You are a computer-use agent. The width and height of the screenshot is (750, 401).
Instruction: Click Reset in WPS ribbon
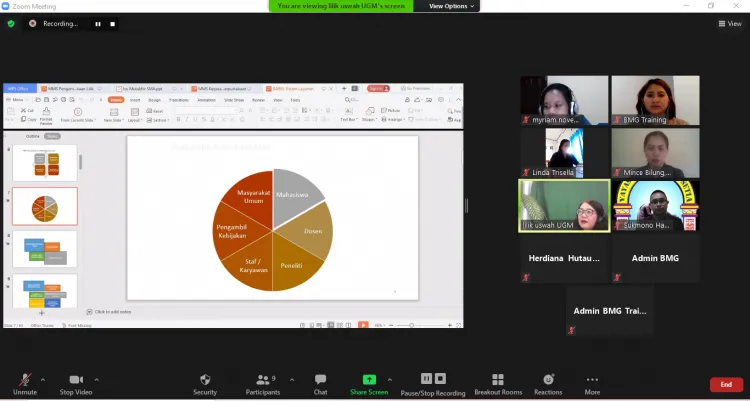[x=155, y=111]
